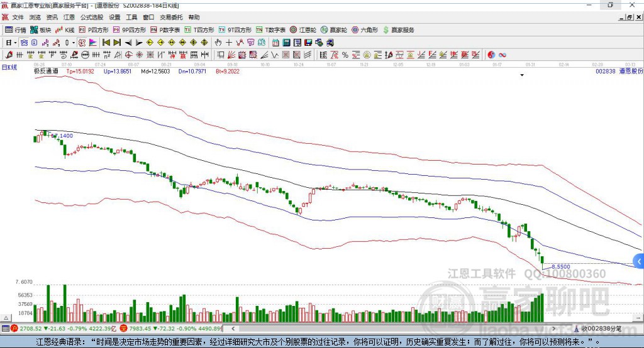Click the 日K线 label
Viewport: 644px width, 348px height.
[9, 67]
